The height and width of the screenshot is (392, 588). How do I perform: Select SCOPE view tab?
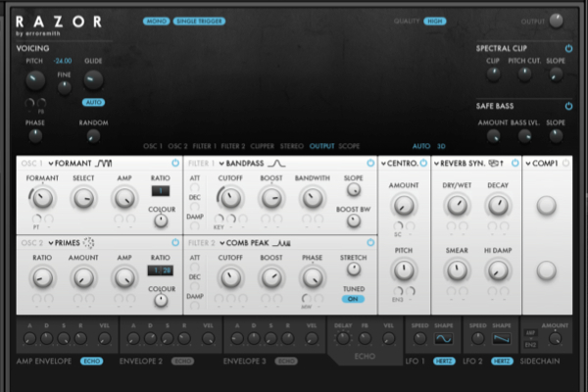point(349,146)
